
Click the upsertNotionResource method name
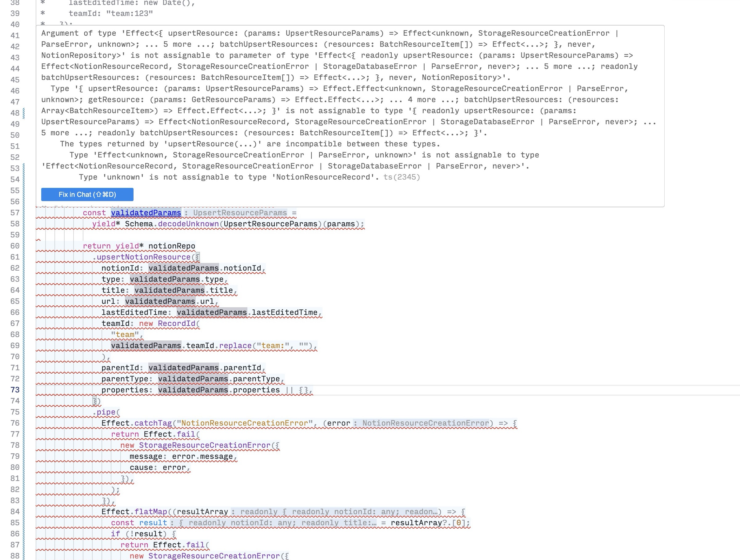pos(143,257)
